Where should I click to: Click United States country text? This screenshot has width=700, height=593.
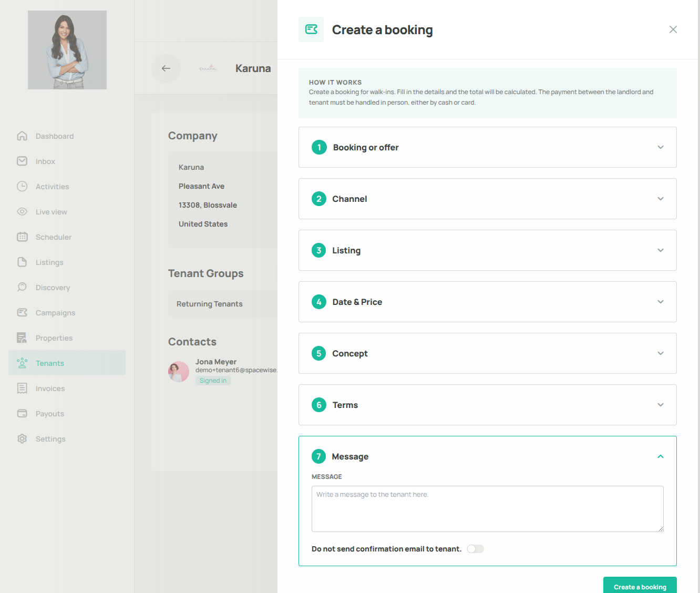(x=203, y=224)
